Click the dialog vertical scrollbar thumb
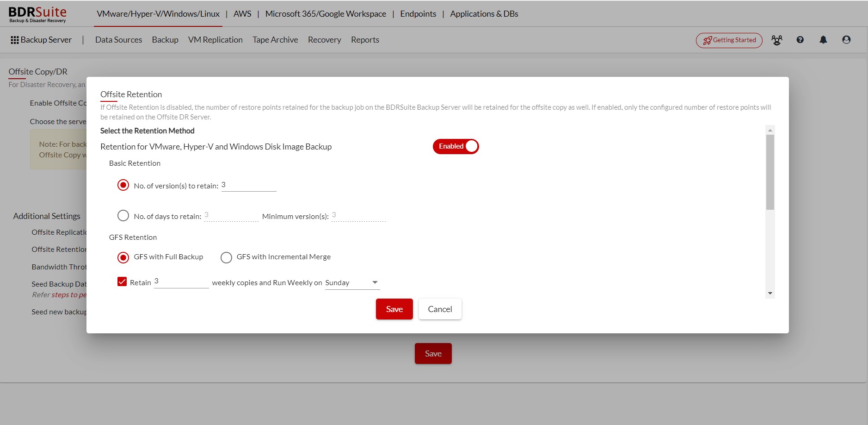This screenshot has height=425, width=868. coord(770,172)
